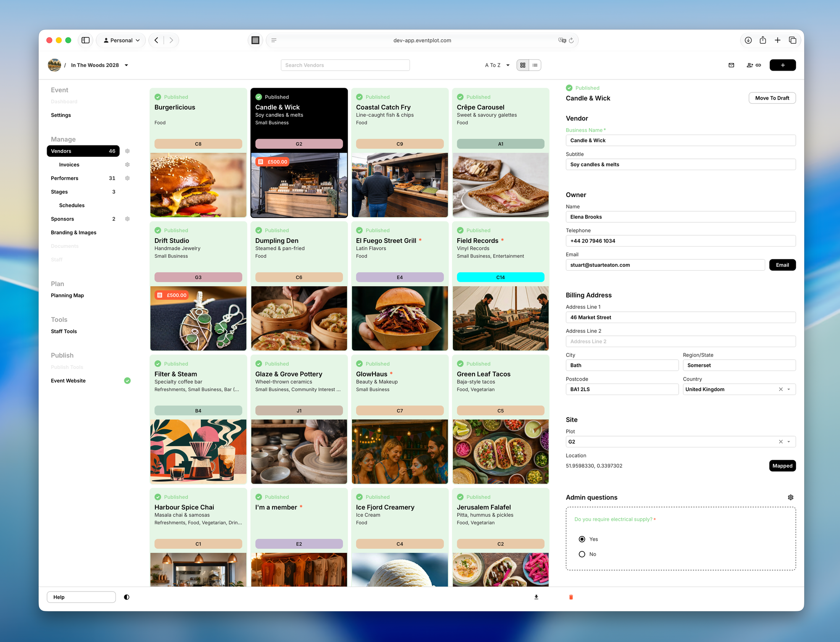Expand the In The Woods 2028 event dropdown

point(126,65)
